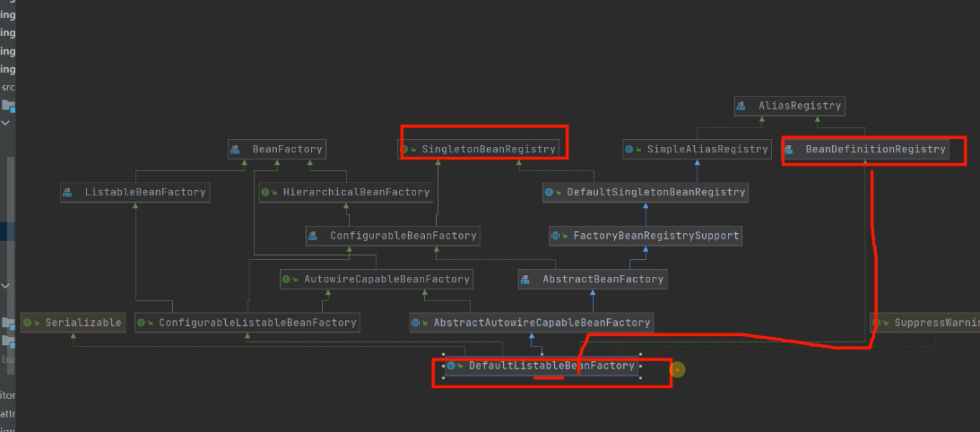Select the SuppressWarnings annotation node

[925, 323]
